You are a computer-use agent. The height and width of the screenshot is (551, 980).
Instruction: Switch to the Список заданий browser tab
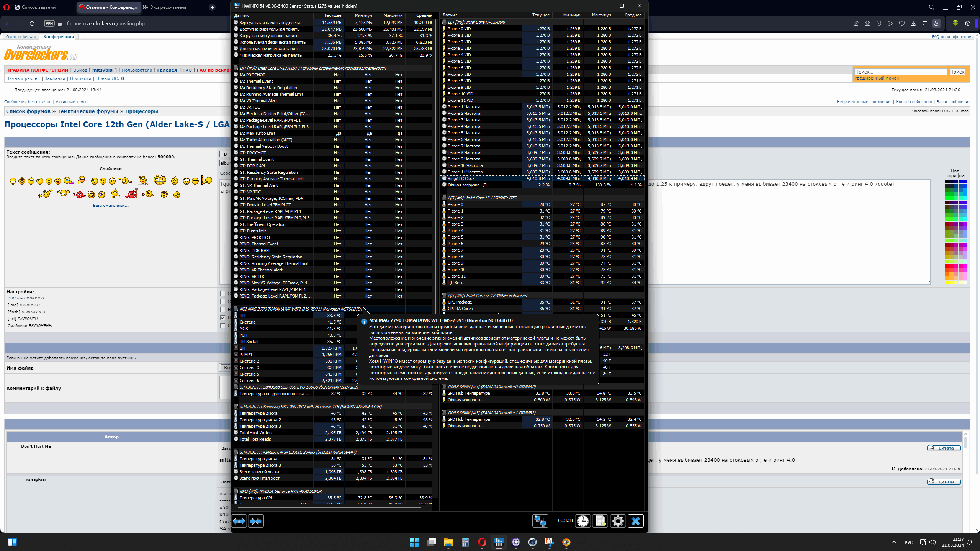click(38, 7)
